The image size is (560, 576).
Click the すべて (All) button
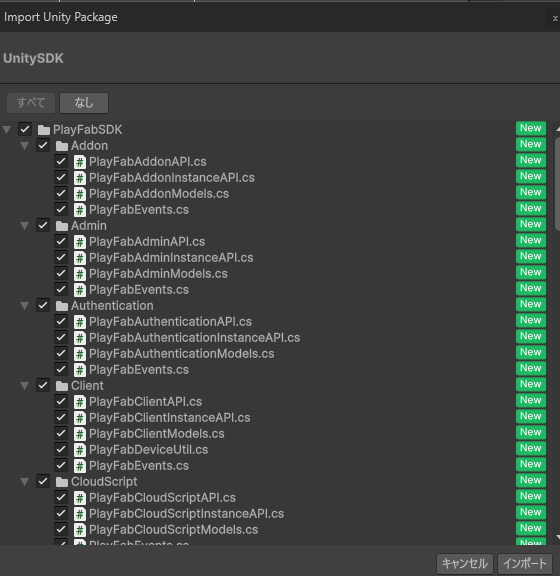[x=31, y=103]
